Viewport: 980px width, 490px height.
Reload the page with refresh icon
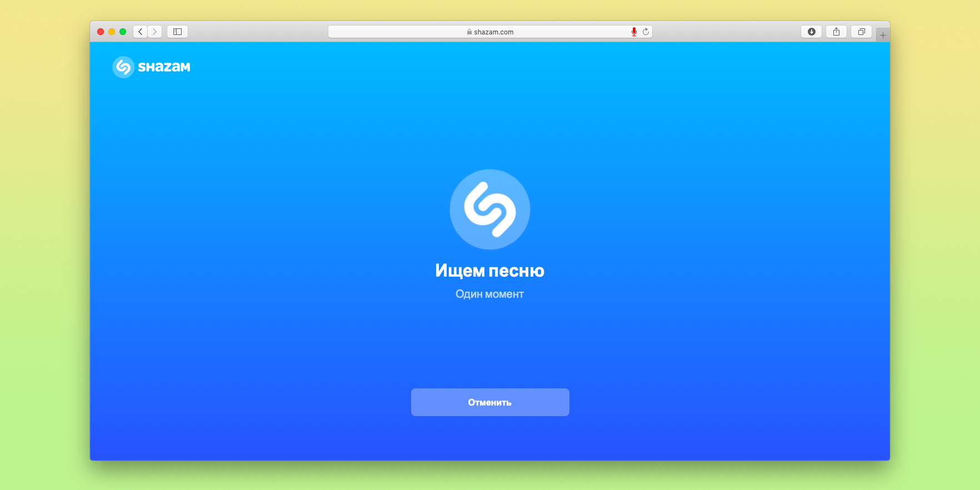pos(646,32)
